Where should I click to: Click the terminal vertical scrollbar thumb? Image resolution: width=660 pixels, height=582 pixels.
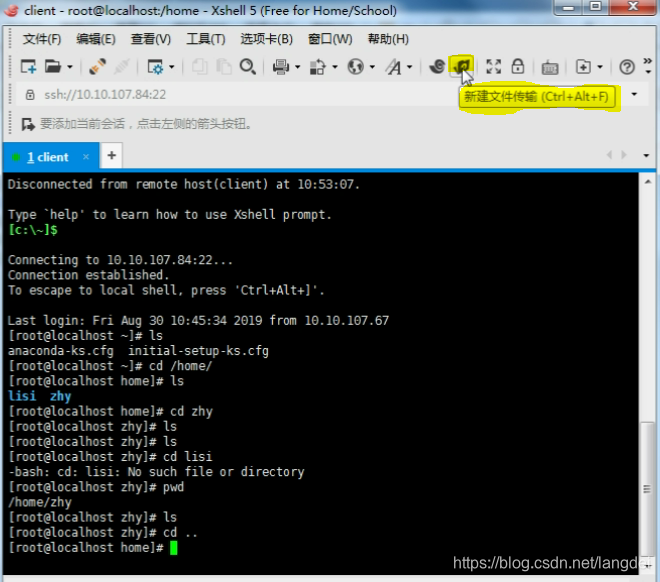[x=647, y=490]
